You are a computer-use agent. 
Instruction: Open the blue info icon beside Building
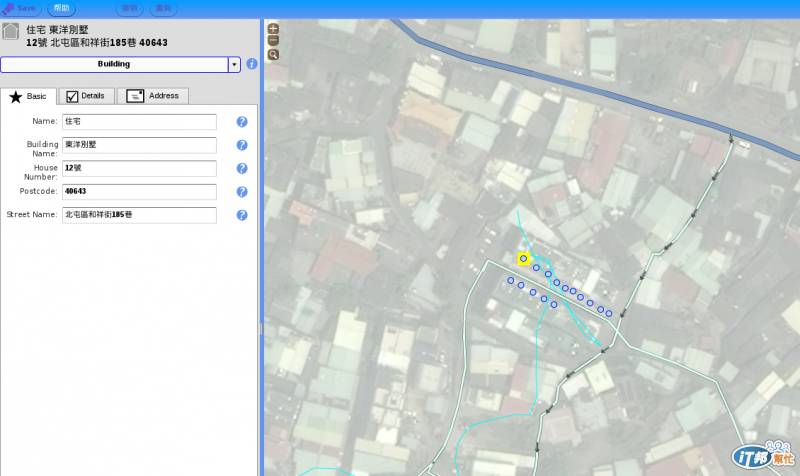tap(252, 64)
